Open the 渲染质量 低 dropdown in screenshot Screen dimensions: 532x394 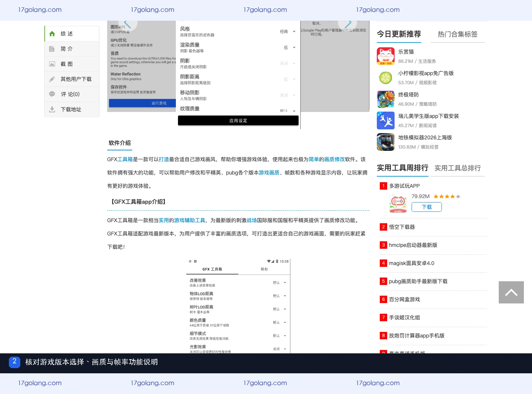(289, 47)
